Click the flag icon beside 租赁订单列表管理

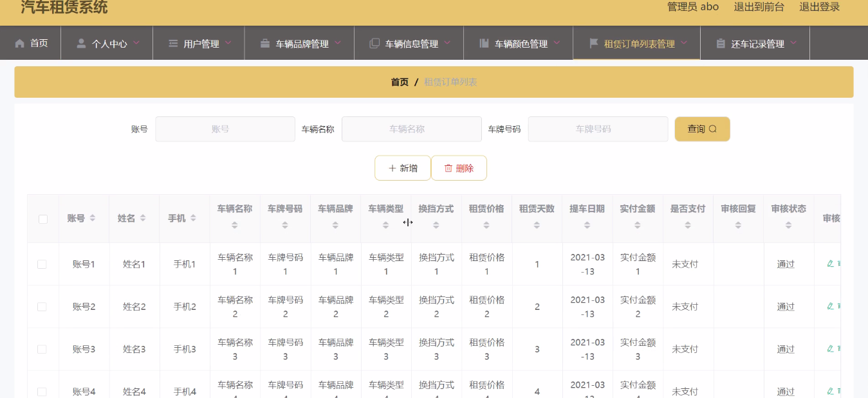(593, 43)
